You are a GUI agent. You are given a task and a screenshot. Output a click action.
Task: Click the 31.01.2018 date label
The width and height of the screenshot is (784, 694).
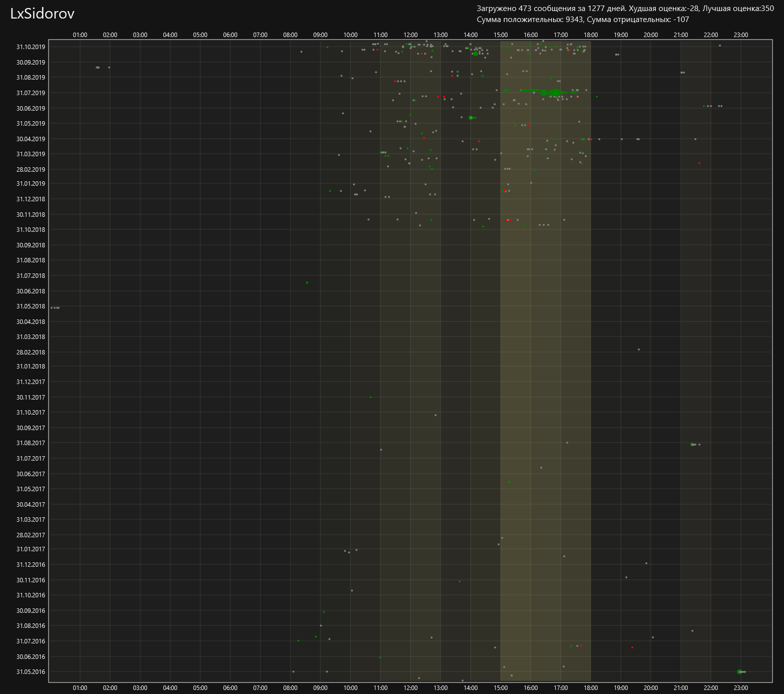click(x=31, y=367)
